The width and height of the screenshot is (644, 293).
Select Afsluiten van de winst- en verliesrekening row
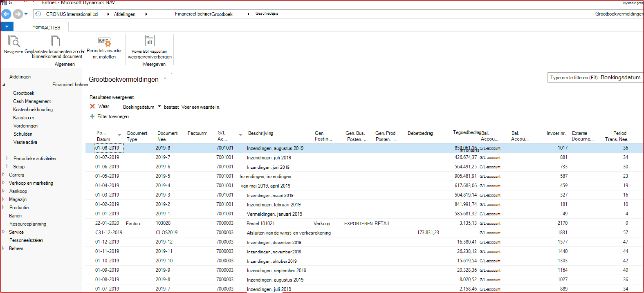pos(364,233)
